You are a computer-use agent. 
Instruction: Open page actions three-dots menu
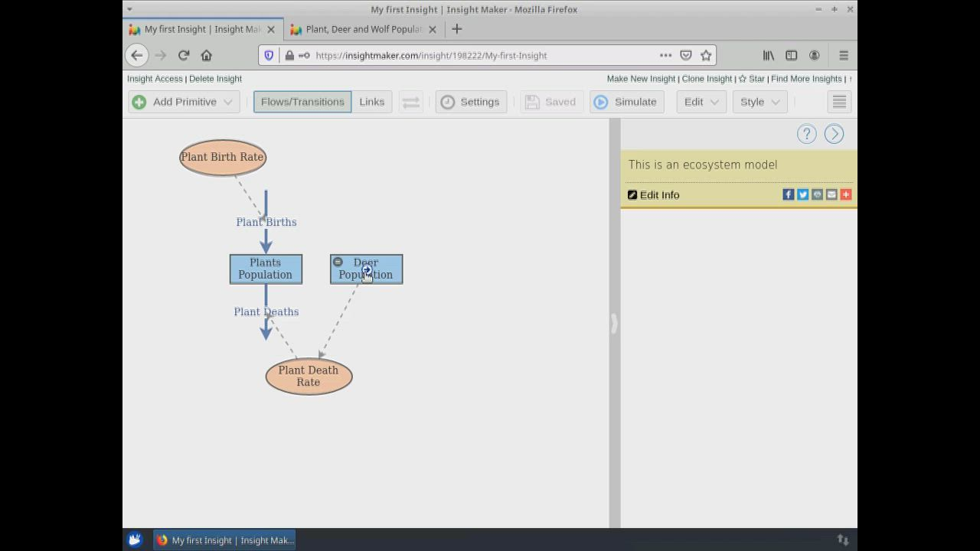click(x=665, y=55)
